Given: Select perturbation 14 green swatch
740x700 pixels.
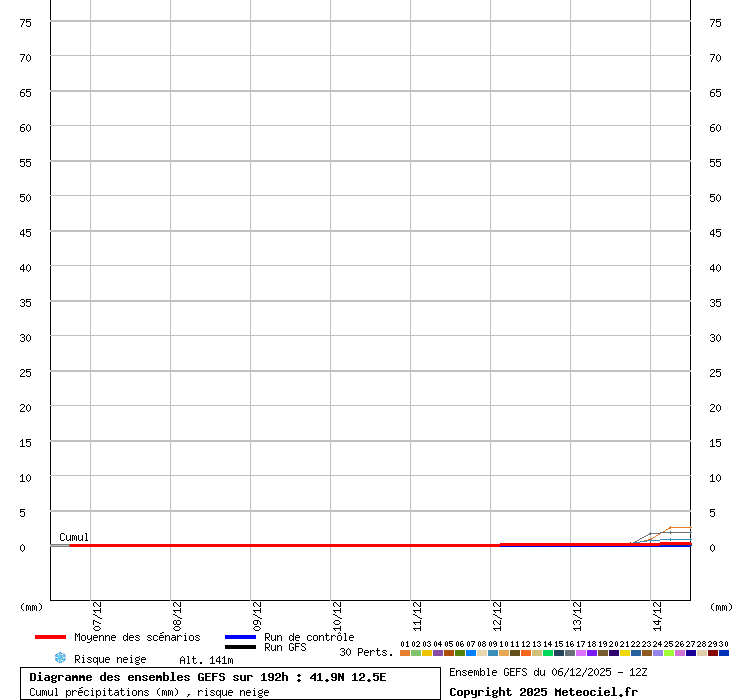Looking at the screenshot, I should pyautogui.click(x=548, y=653).
